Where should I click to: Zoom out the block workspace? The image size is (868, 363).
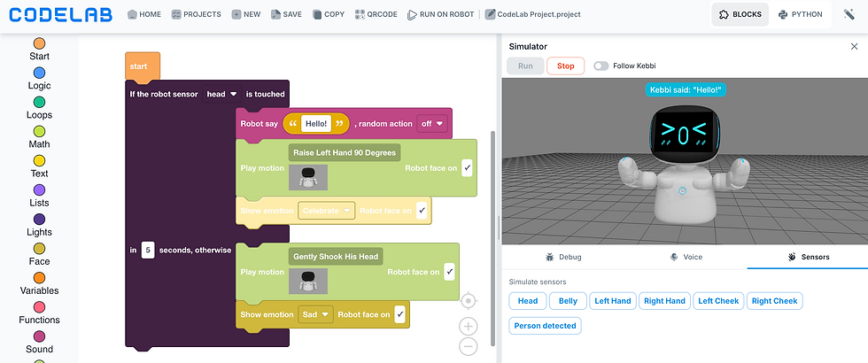(x=469, y=346)
